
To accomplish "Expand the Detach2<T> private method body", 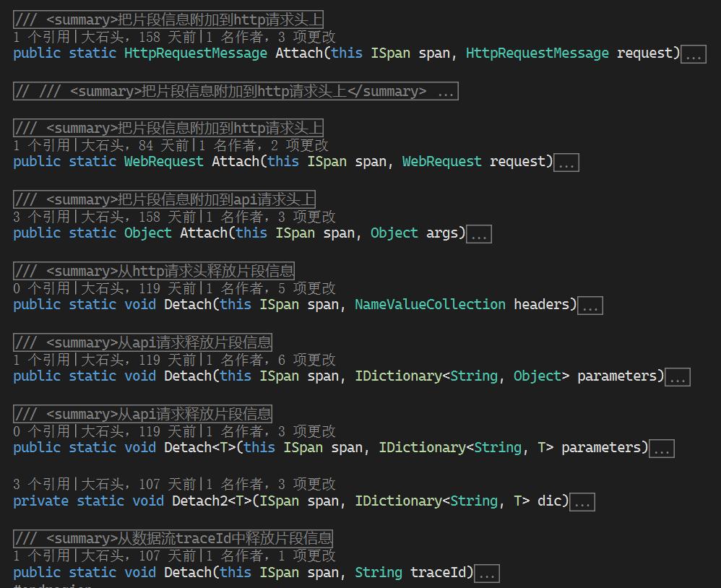I will tap(582, 502).
